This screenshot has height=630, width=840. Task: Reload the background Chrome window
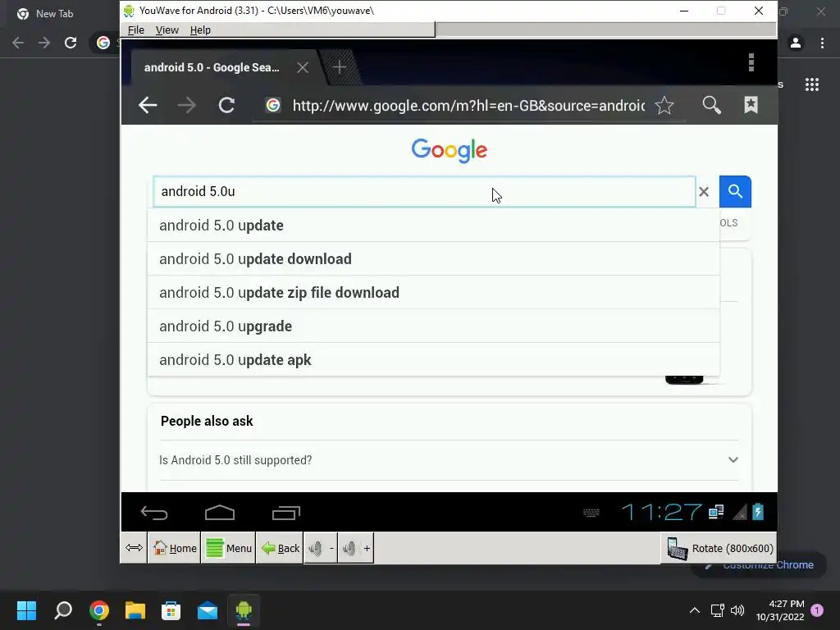pyautogui.click(x=71, y=43)
